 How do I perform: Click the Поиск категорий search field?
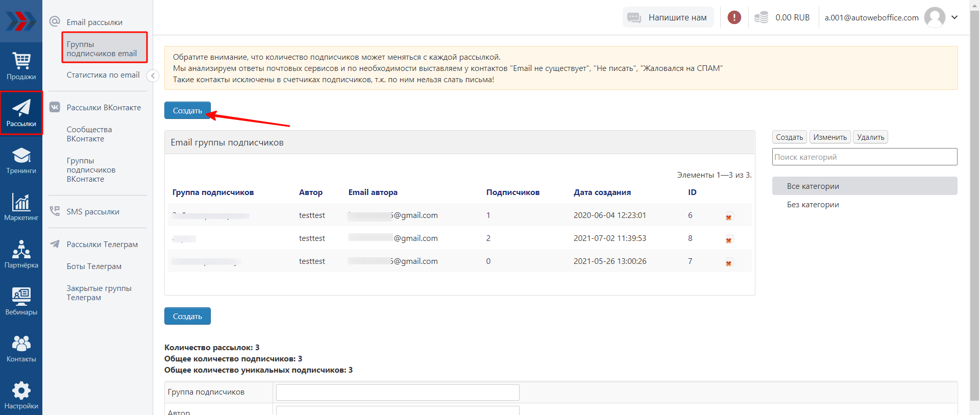pyautogui.click(x=864, y=157)
